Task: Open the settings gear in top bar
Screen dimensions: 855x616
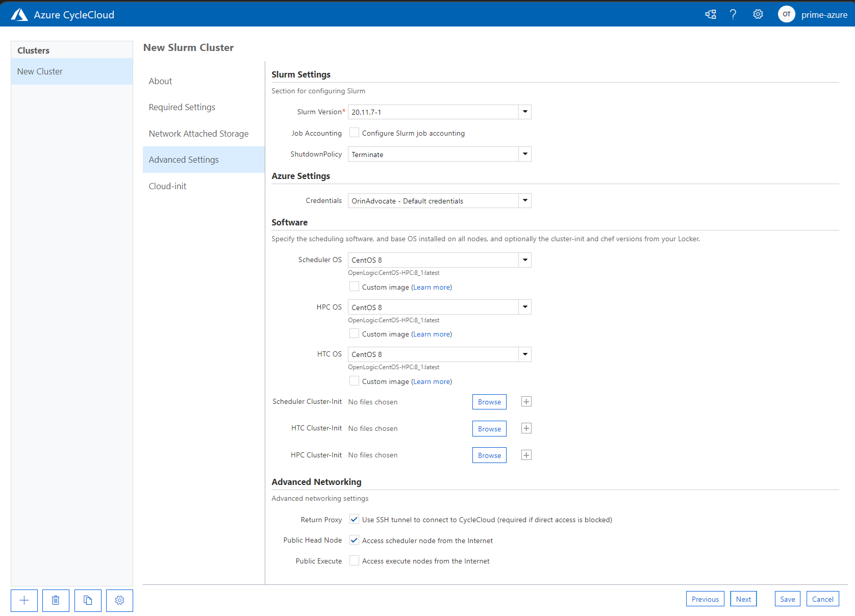Action: point(758,14)
